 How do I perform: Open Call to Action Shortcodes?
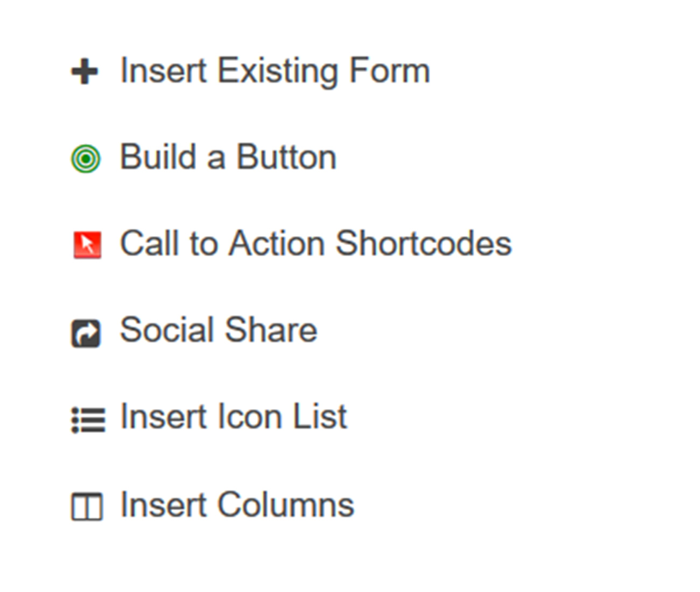(x=292, y=244)
